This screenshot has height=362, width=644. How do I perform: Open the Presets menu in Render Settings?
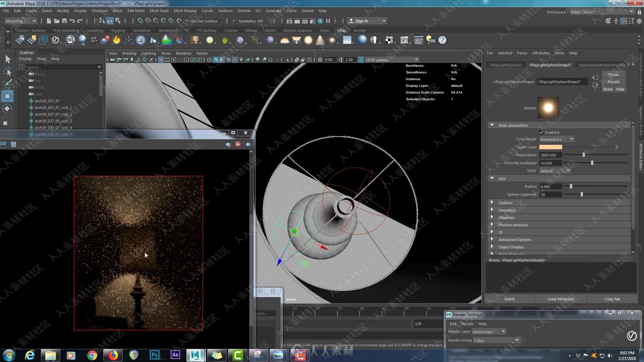pyautogui.click(x=467, y=324)
